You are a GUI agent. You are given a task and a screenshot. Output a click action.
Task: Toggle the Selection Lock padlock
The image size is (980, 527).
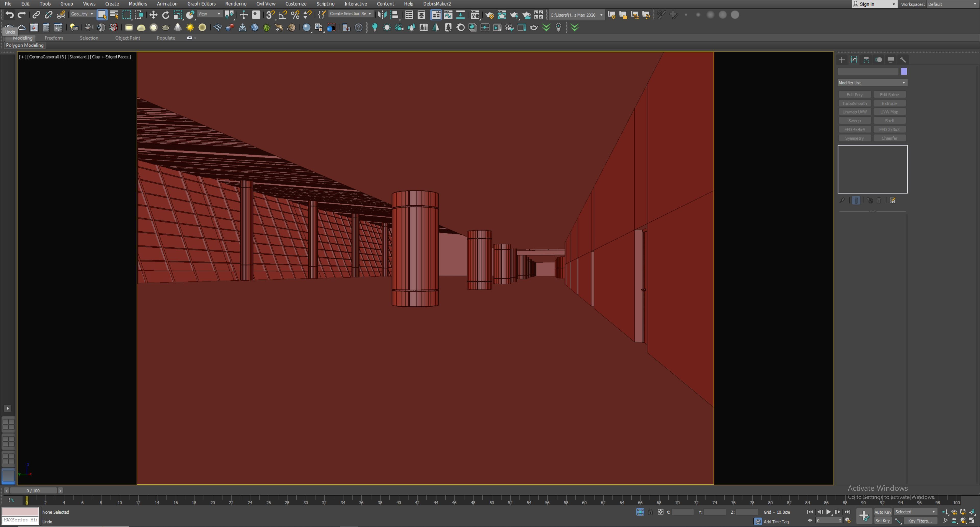click(651, 512)
